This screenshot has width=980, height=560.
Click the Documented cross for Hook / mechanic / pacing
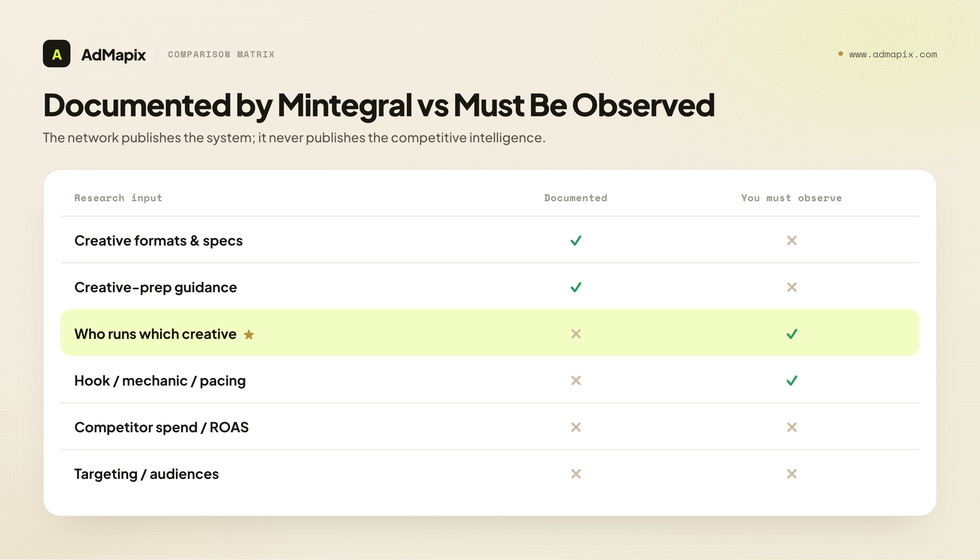click(x=576, y=381)
